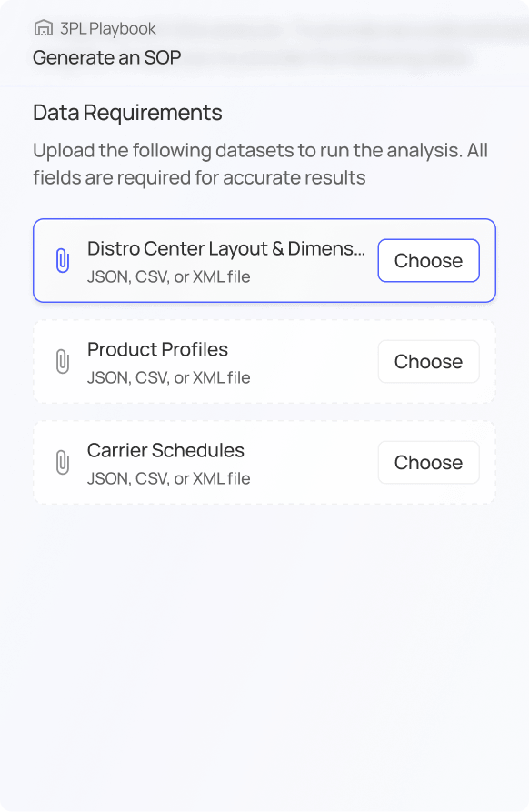The width and height of the screenshot is (529, 812).
Task: Choose a file for Distro Center Layout & Dimensions
Action: (x=428, y=260)
